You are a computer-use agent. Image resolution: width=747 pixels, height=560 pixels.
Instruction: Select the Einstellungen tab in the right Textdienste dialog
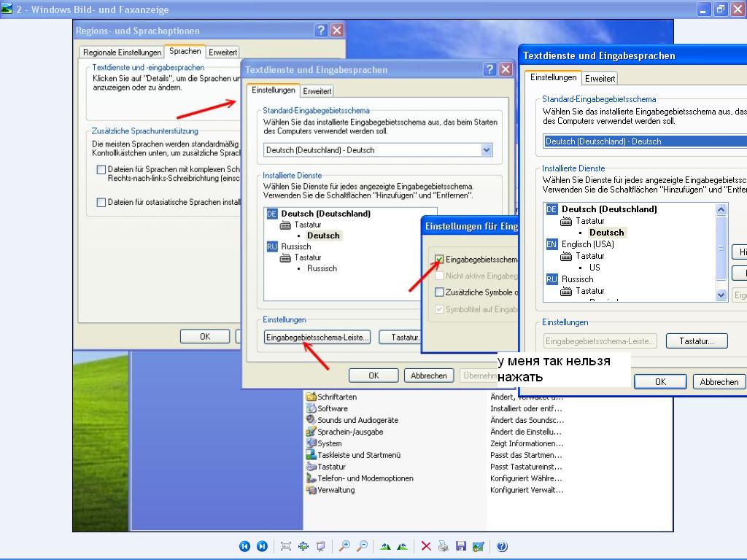click(553, 77)
